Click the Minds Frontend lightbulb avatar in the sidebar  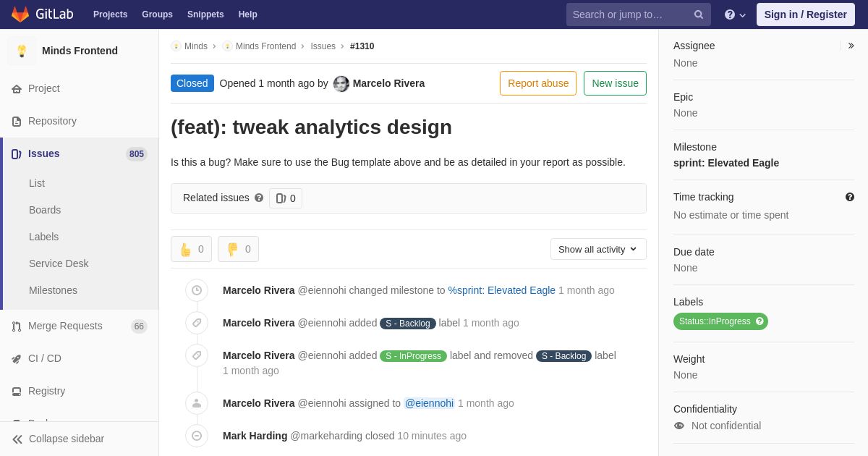click(x=22, y=51)
